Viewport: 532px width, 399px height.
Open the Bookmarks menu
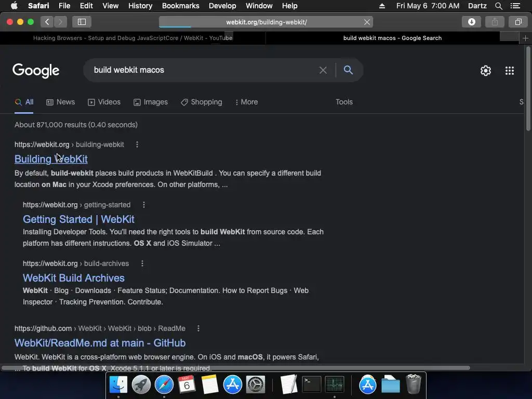click(x=180, y=6)
